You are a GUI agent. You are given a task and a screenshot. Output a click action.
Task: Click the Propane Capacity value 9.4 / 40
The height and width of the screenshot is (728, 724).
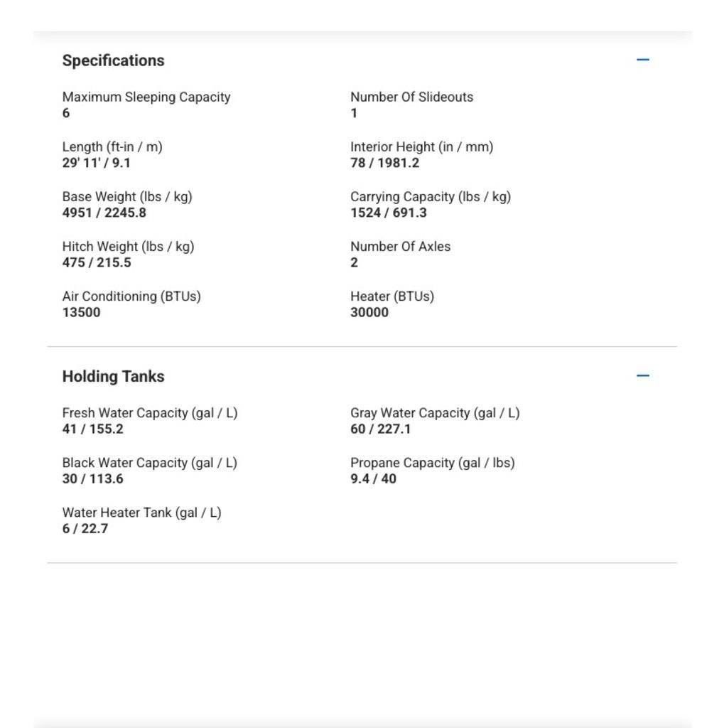(x=374, y=478)
